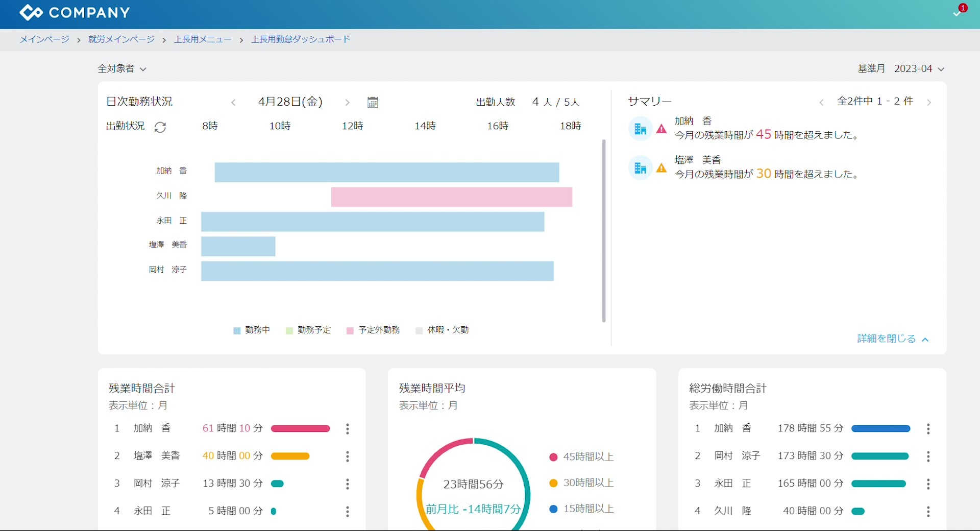Click 出勤人数 4 人 / 5人 count
This screenshot has width=980, height=531.
(x=528, y=102)
